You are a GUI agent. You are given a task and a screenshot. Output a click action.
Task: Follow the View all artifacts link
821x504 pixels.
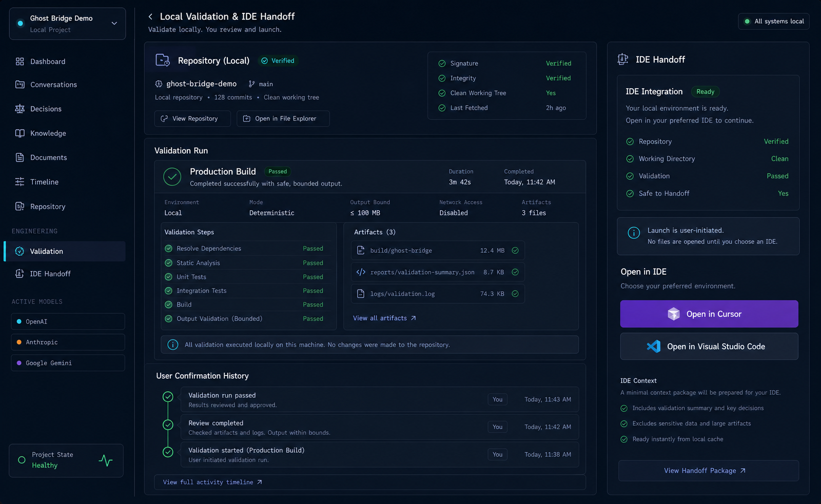coord(384,318)
